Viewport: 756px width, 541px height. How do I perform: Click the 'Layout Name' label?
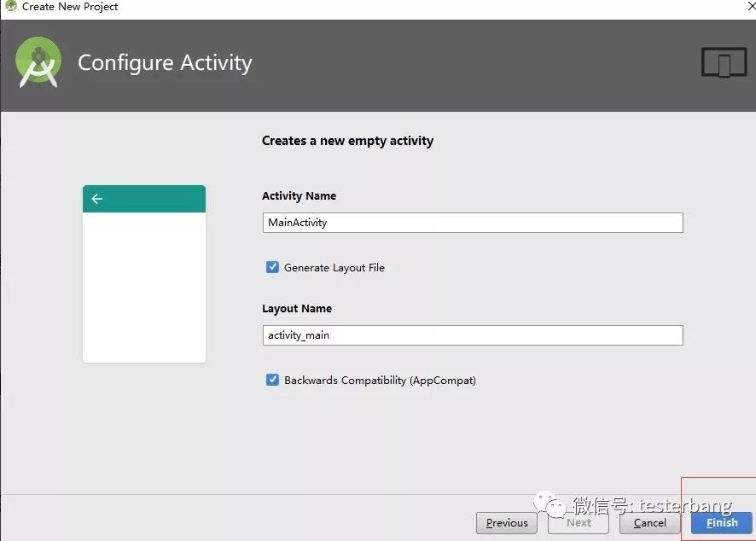tap(297, 309)
